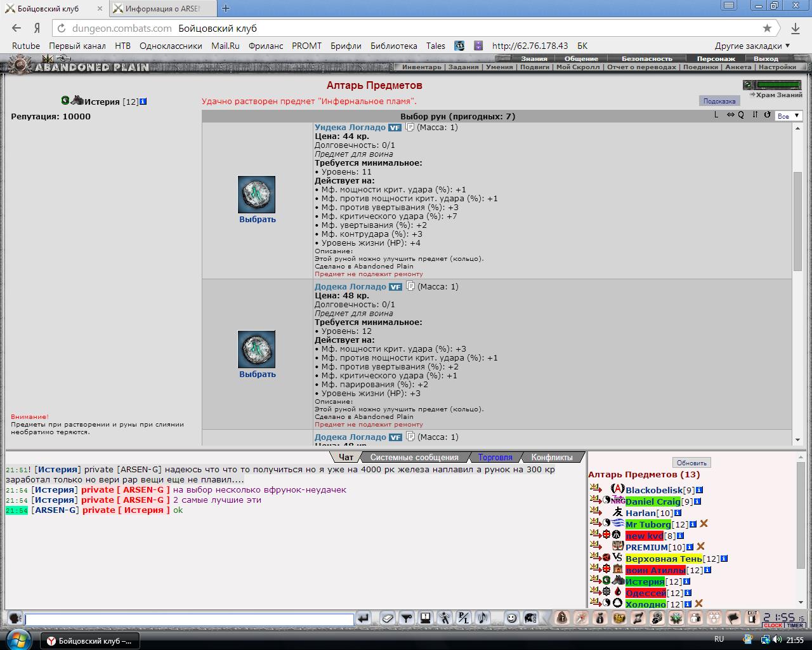Toggle the CLOCK mode label
The height and width of the screenshot is (650, 812).
coord(773,626)
